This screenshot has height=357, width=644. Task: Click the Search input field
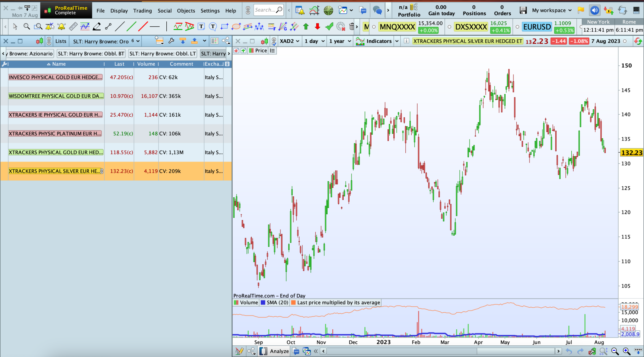pos(265,10)
